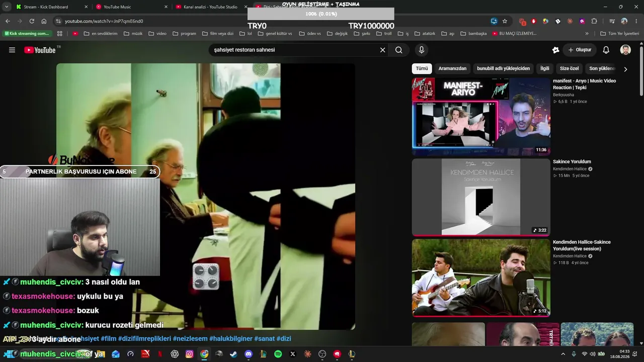Start voice search with the microphone
Screen dimensions: 644x362
point(422,50)
